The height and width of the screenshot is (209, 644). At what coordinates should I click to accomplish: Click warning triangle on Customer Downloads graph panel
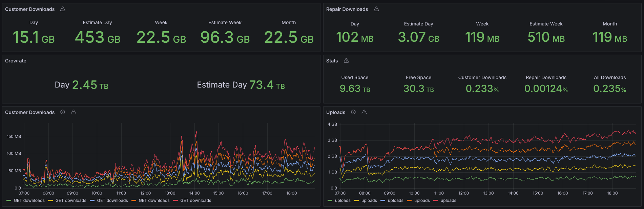point(74,112)
